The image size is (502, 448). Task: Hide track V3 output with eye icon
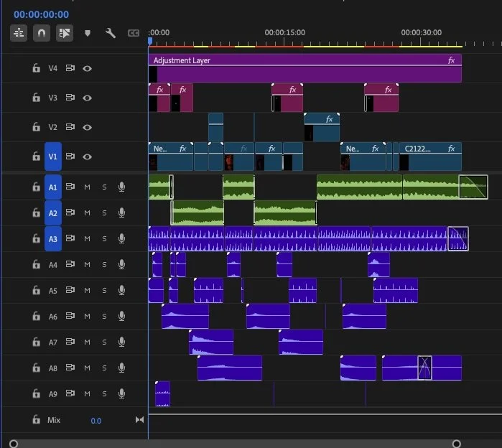click(87, 98)
